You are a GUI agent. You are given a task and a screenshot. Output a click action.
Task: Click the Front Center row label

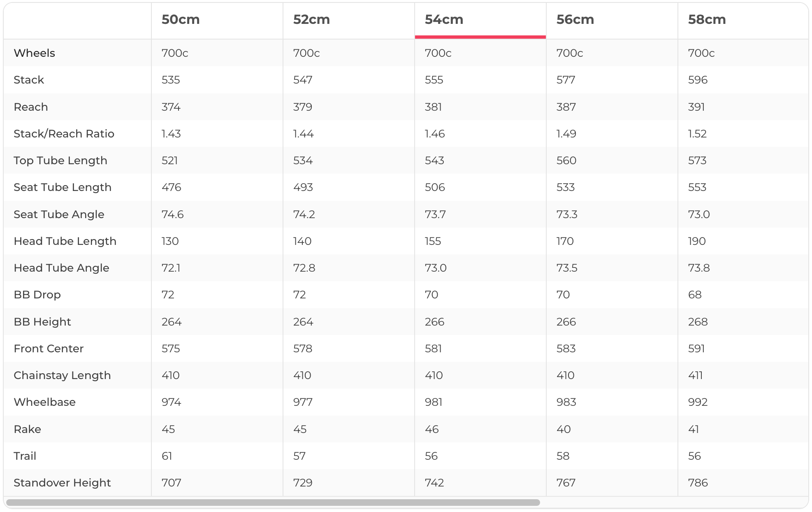(49, 349)
